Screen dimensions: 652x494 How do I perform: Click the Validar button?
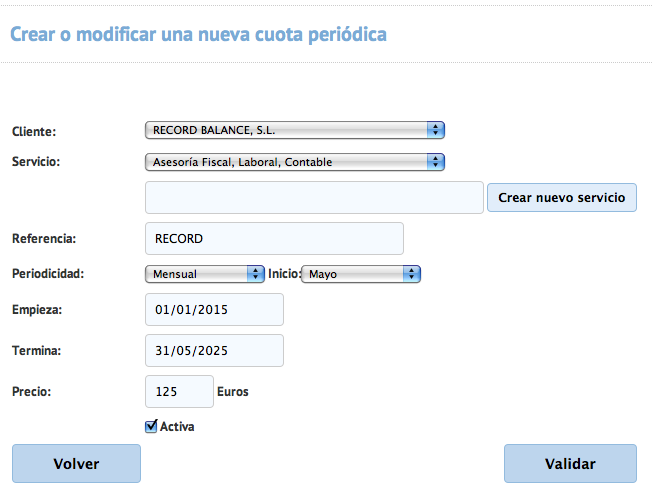(x=570, y=464)
